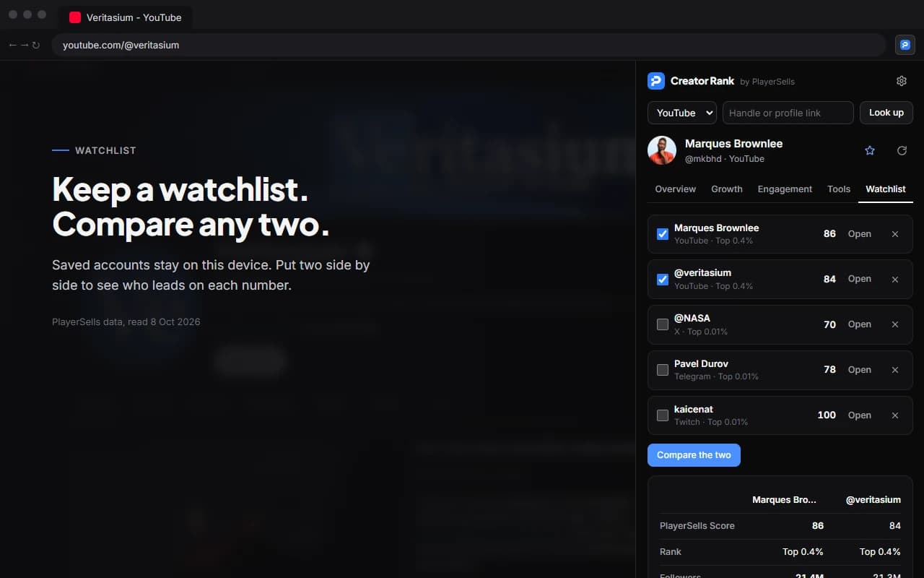
Task: Open @veritasium from the watchlist
Action: pos(860,279)
